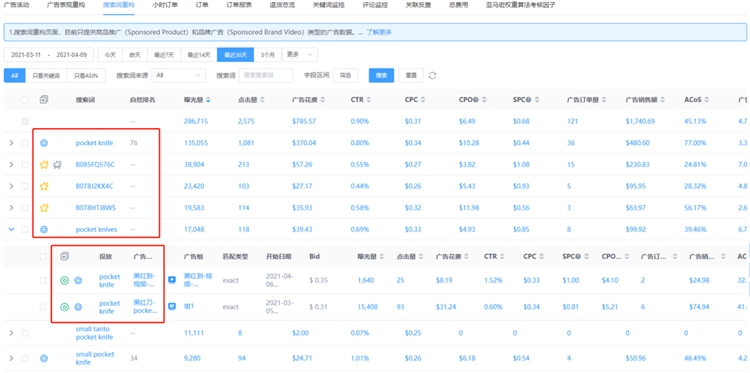Click the @ icon in the pocket knives row
This screenshot has height=373, width=750.
point(44,230)
